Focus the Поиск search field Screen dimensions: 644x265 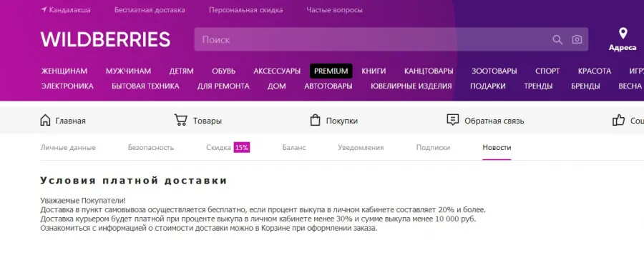pos(391,39)
